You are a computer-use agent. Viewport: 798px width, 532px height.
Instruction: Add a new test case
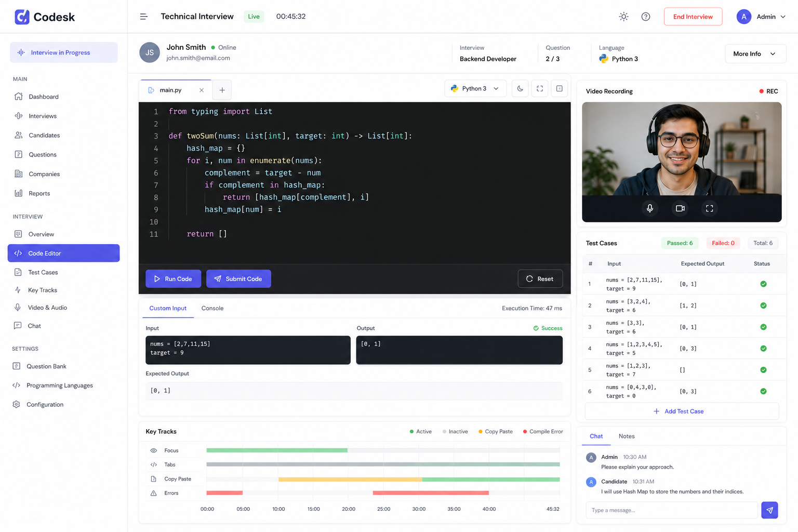[x=682, y=411]
